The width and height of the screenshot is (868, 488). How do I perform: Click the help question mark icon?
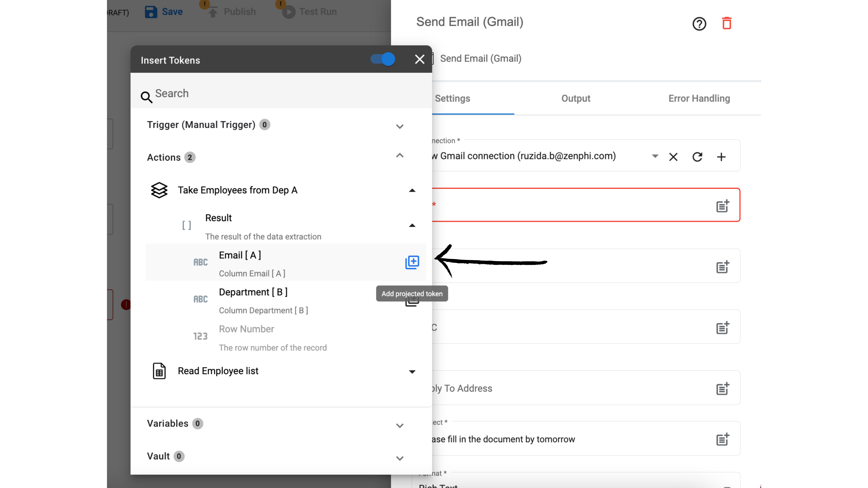[x=699, y=24]
